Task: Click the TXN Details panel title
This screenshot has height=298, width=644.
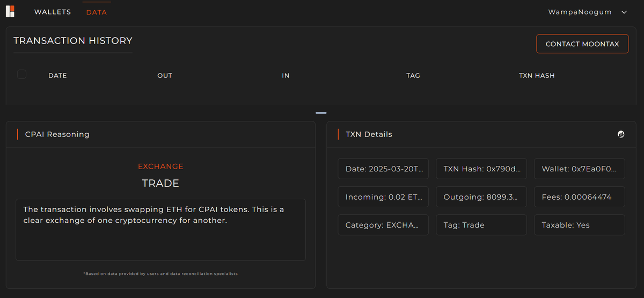Action: [x=369, y=134]
